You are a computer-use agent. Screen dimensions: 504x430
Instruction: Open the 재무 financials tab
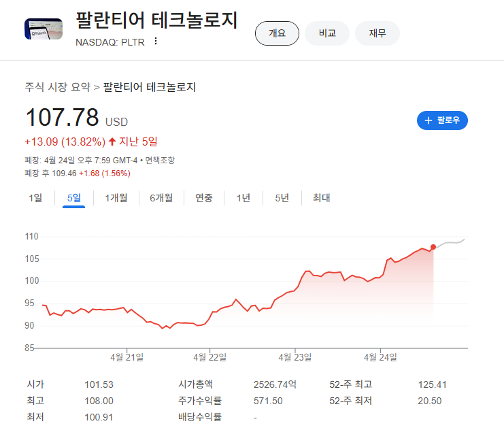pyautogui.click(x=377, y=33)
